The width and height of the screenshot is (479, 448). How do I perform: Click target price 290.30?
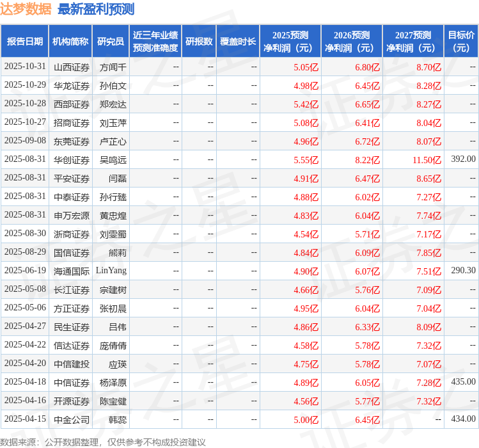pyautogui.click(x=463, y=270)
